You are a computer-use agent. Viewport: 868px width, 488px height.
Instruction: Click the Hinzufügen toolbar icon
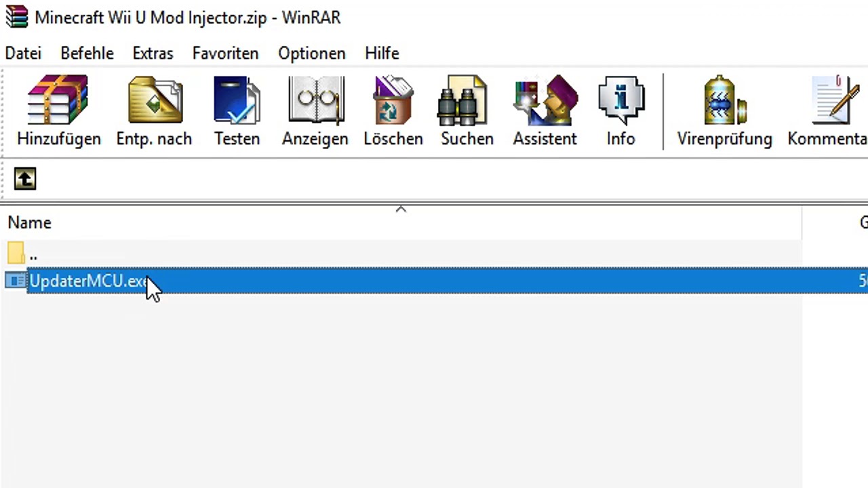pos(59,100)
